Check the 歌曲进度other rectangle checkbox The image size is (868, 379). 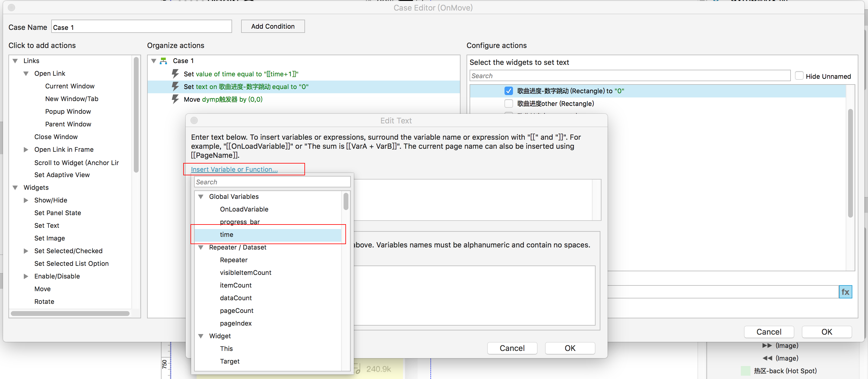tap(508, 103)
